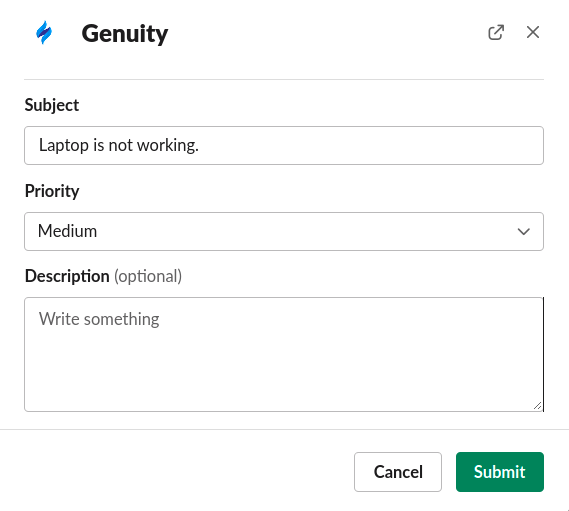The image size is (569, 511).
Task: Click the Genuity title text
Action: point(124,34)
